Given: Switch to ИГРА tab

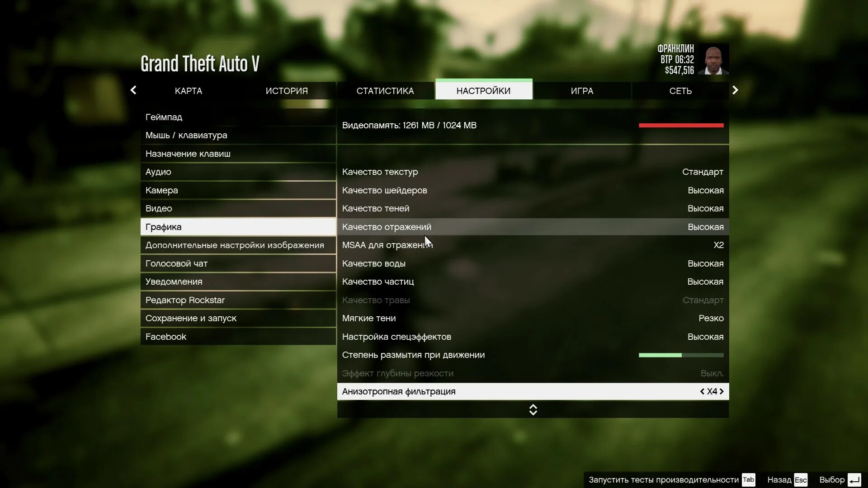Looking at the screenshot, I should (582, 90).
